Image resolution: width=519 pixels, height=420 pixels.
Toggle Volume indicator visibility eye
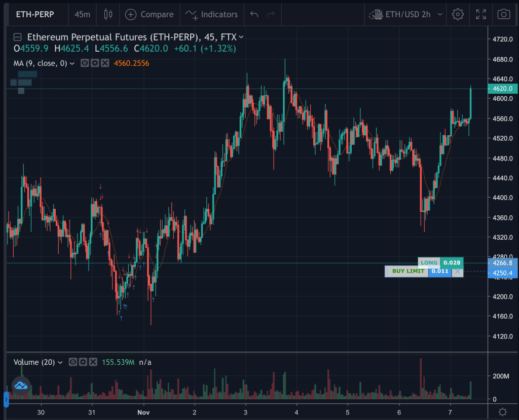[73, 362]
